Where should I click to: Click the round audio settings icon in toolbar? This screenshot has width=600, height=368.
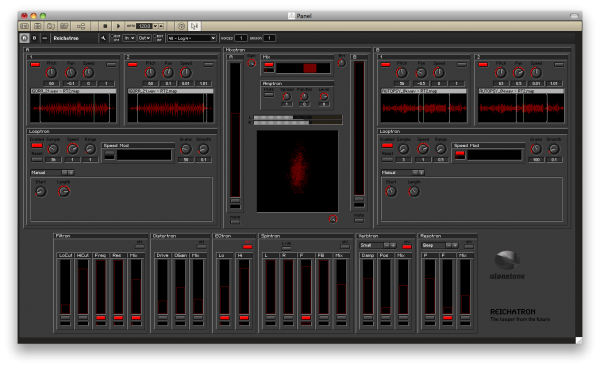coord(181,26)
